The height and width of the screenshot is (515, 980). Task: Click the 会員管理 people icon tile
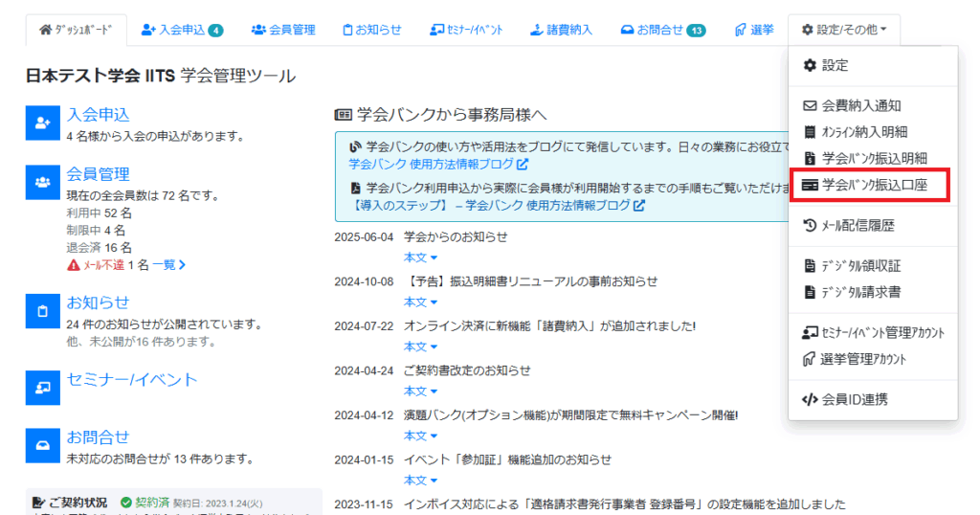click(43, 182)
